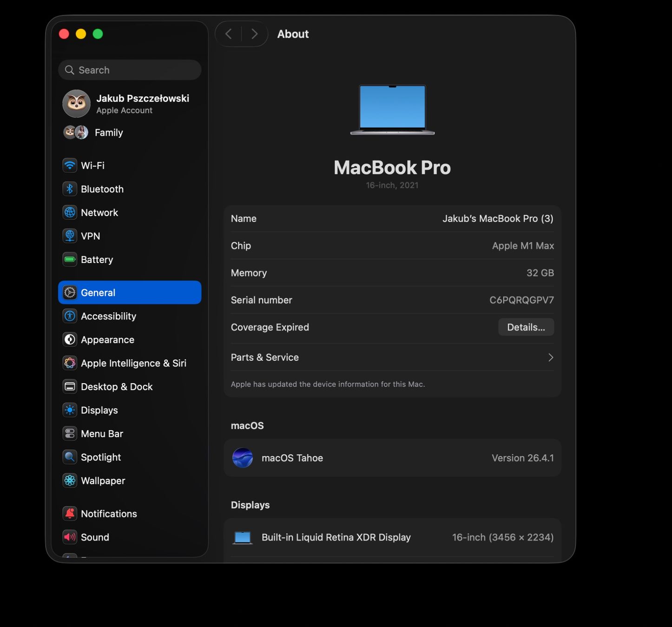
Task: Click the Wi-Fi icon in sidebar
Action: [70, 165]
